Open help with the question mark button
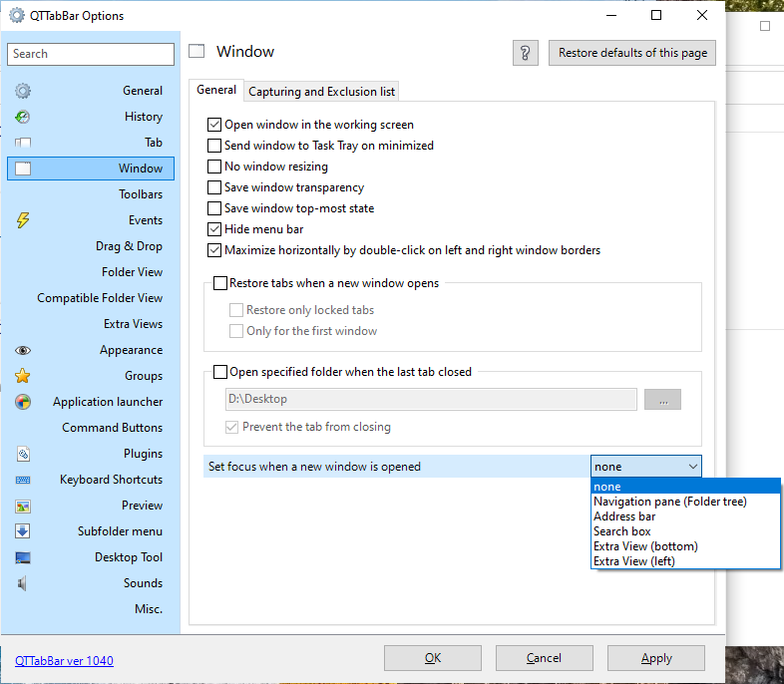The image size is (784, 684). click(x=527, y=54)
